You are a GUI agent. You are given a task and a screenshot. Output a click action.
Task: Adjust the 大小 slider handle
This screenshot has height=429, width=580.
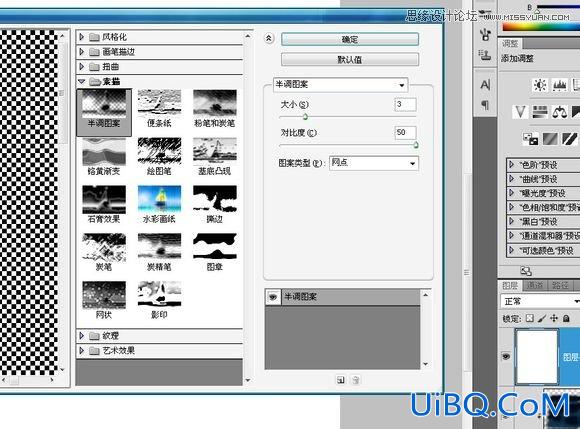click(x=305, y=117)
